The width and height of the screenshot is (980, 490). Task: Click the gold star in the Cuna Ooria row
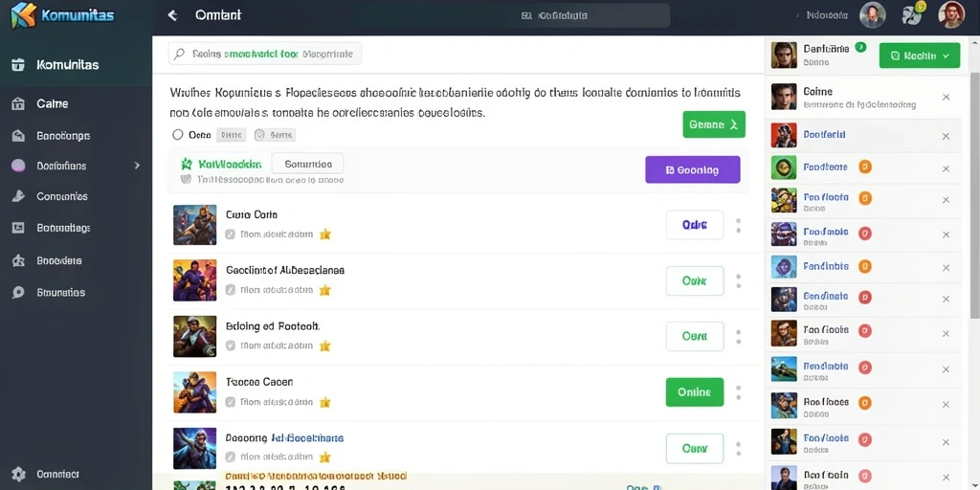click(x=324, y=235)
